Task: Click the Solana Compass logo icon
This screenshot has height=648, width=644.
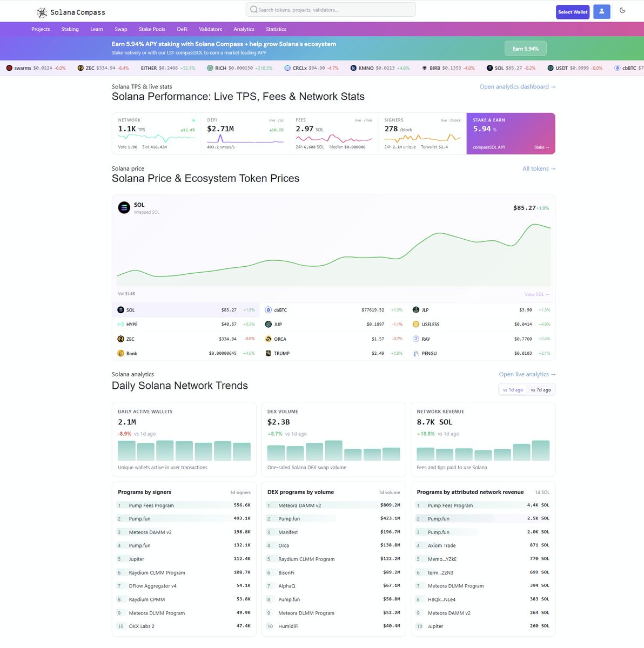Action: point(42,12)
